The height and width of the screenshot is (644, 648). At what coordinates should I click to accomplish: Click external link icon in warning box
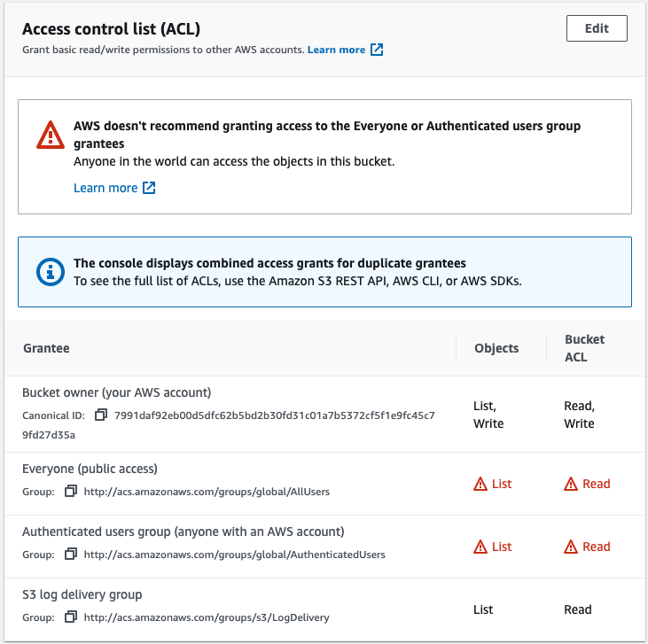[x=149, y=188]
